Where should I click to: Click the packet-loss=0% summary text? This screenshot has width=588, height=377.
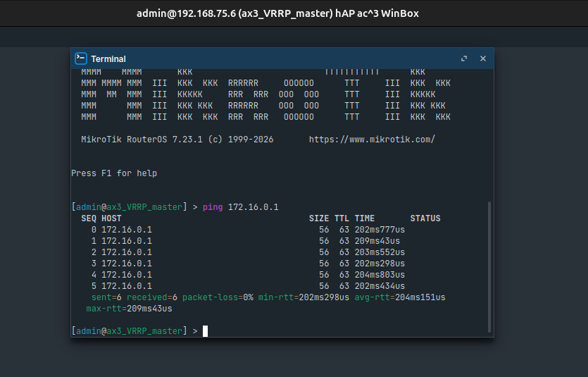pyautogui.click(x=218, y=297)
